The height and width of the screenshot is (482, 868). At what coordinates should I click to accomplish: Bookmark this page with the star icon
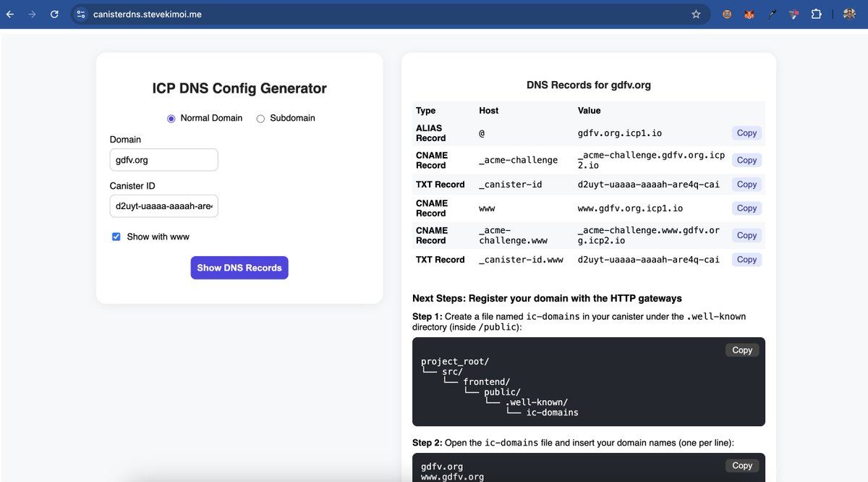696,14
